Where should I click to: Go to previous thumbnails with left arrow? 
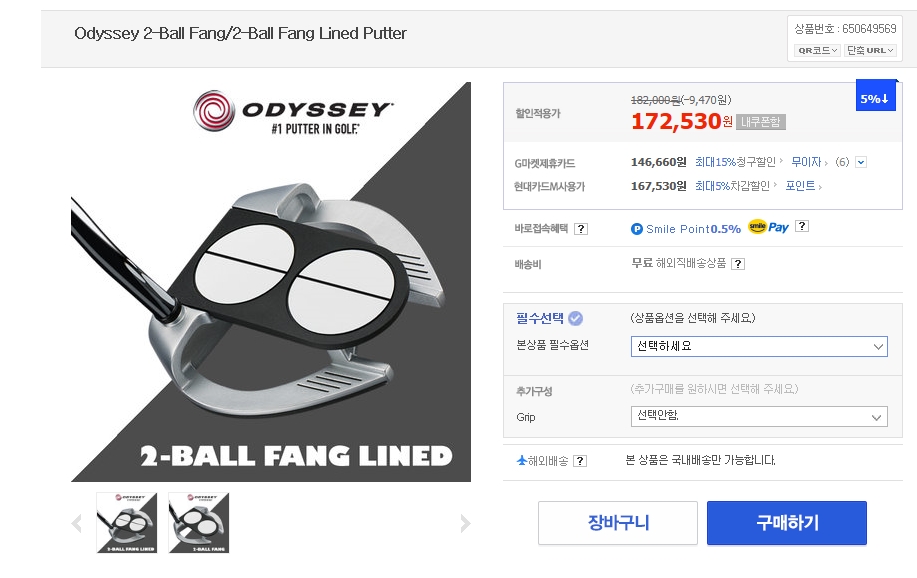coord(77,523)
